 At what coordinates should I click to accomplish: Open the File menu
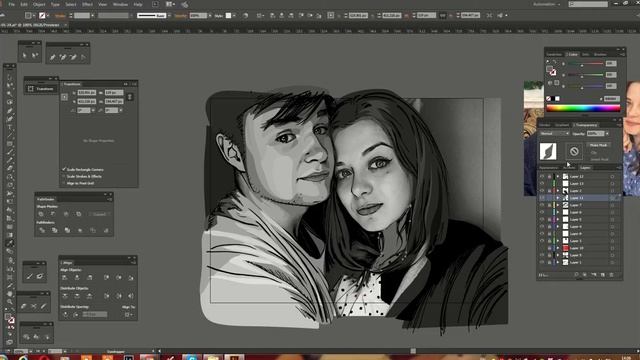point(11,4)
